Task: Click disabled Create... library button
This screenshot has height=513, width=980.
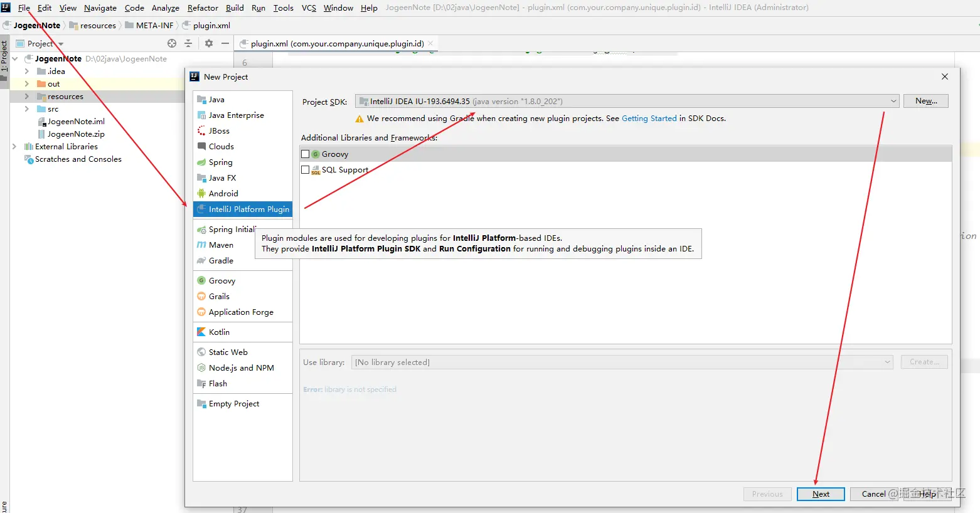Action: [x=924, y=362]
